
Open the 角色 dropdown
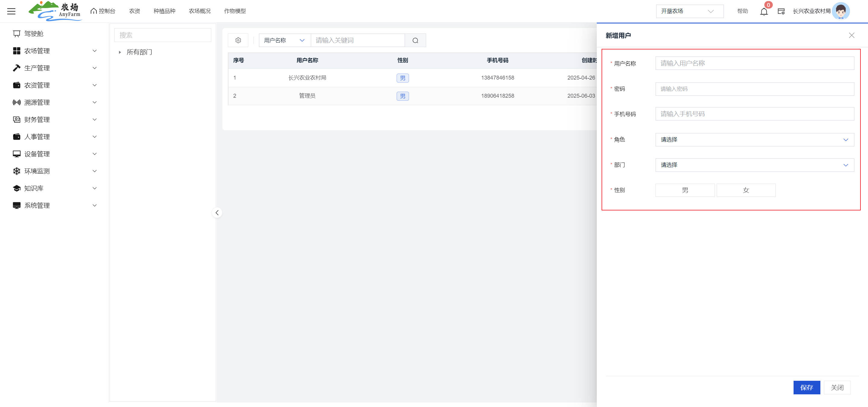(754, 140)
